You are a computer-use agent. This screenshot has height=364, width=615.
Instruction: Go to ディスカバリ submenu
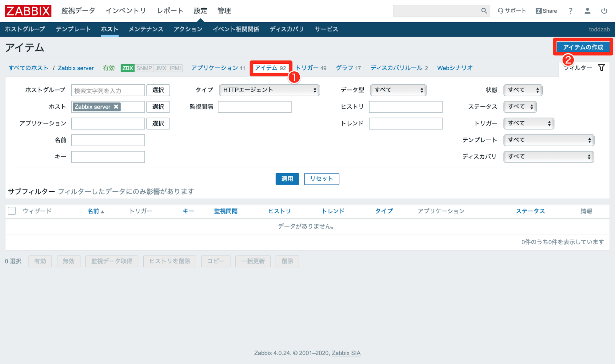point(287,29)
